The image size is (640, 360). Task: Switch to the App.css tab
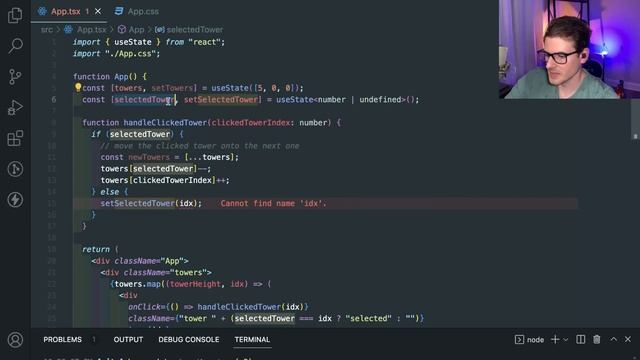pos(137,11)
